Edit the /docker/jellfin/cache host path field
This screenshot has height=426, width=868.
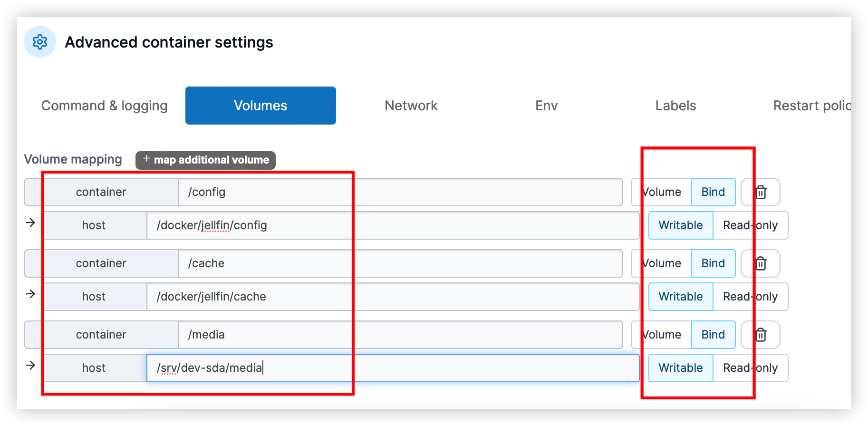(x=392, y=297)
